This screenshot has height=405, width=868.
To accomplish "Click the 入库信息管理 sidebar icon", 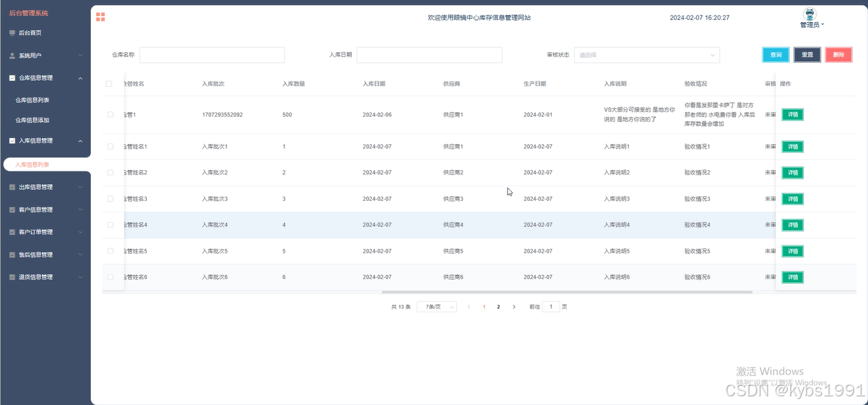I will pyautogui.click(x=12, y=141).
